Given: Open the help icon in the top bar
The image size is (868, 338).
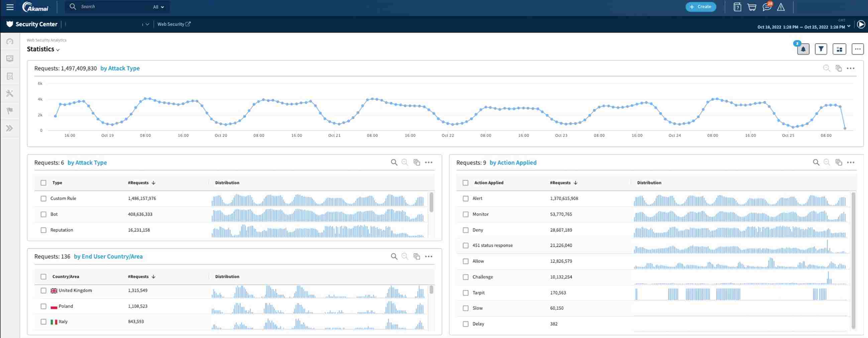Looking at the screenshot, I should pos(737,7).
